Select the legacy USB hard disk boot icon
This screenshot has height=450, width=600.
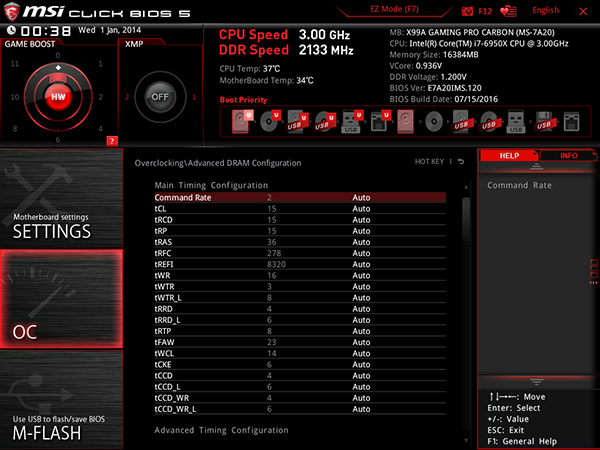click(x=461, y=122)
